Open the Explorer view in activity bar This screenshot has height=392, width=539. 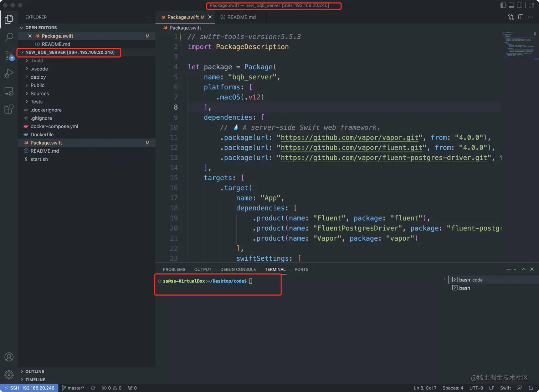[x=9, y=19]
